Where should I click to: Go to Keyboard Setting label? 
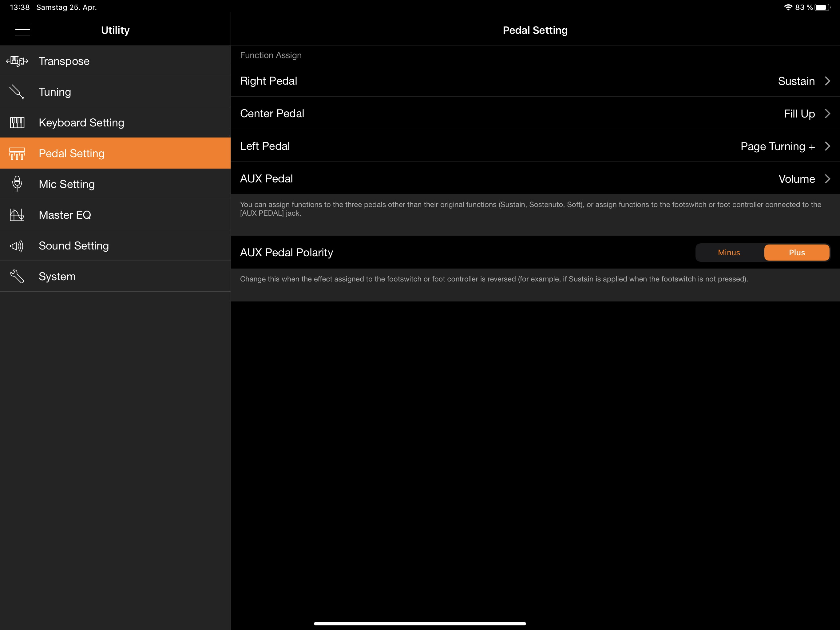[81, 123]
